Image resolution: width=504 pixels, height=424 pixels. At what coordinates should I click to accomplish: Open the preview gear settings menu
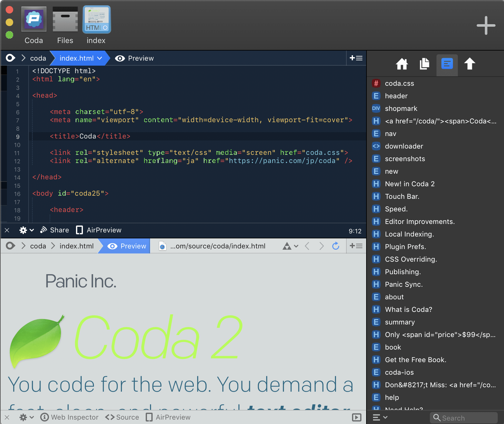[x=26, y=417]
